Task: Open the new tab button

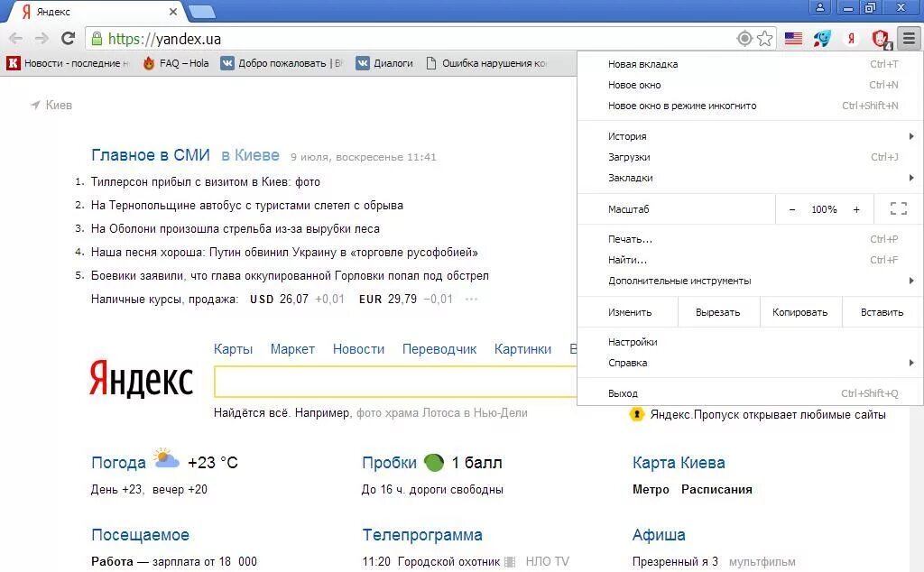Action: point(201,12)
